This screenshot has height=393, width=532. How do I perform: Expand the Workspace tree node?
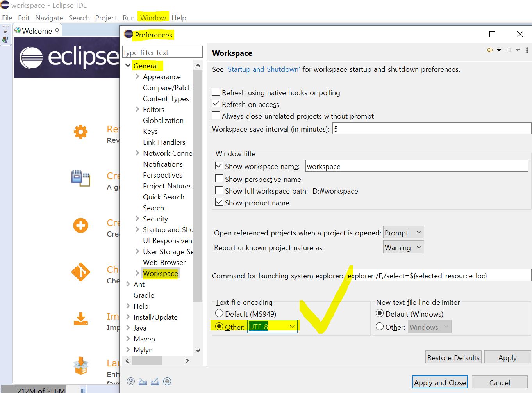point(137,273)
